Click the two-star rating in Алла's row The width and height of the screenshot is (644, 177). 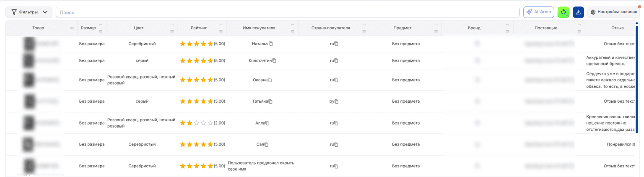(196, 123)
